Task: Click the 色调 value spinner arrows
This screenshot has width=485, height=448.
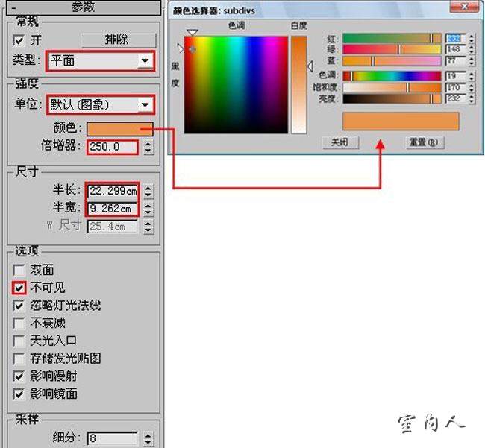Action: 472,76
